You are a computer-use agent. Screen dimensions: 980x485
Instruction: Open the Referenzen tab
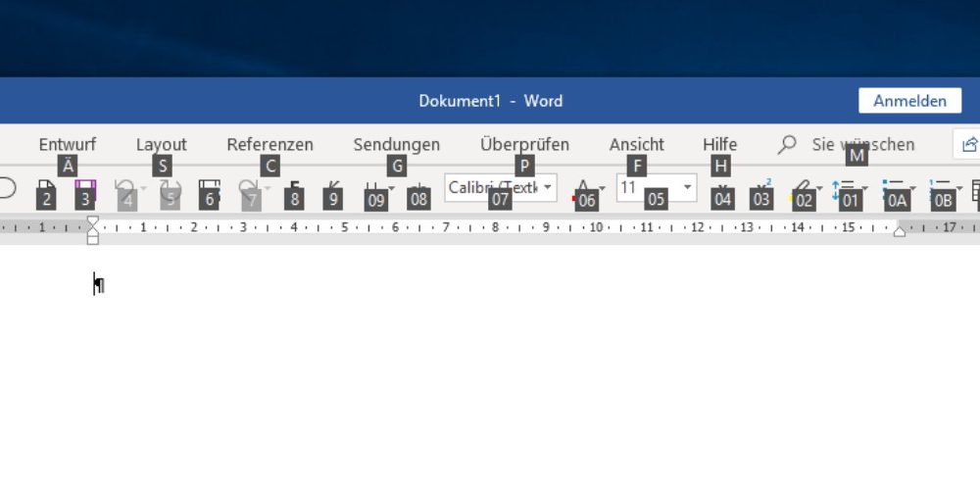tap(270, 144)
